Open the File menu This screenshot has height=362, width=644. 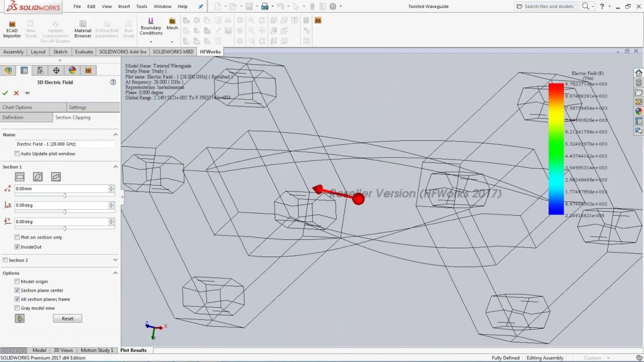pyautogui.click(x=77, y=7)
